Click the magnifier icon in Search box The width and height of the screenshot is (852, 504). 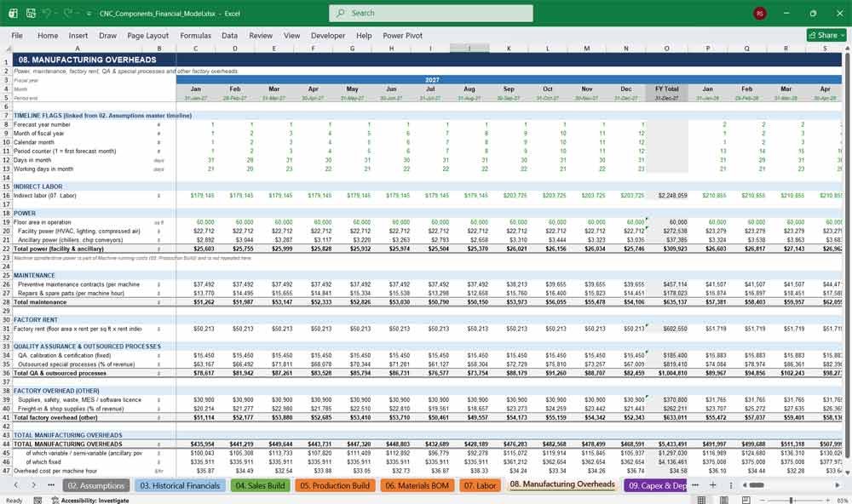[x=341, y=13]
